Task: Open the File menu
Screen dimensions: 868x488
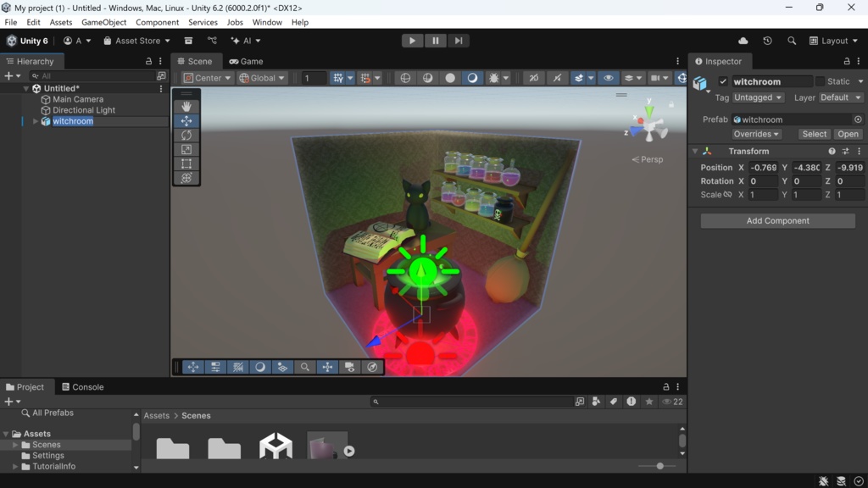Action: click(10, 22)
